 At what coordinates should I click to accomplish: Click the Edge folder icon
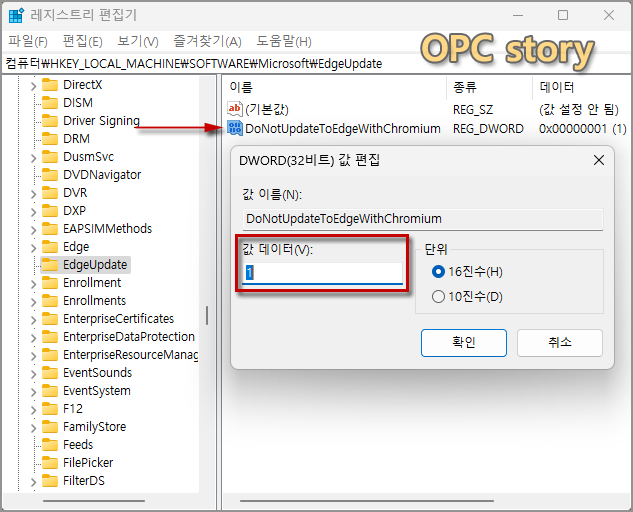tap(50, 247)
